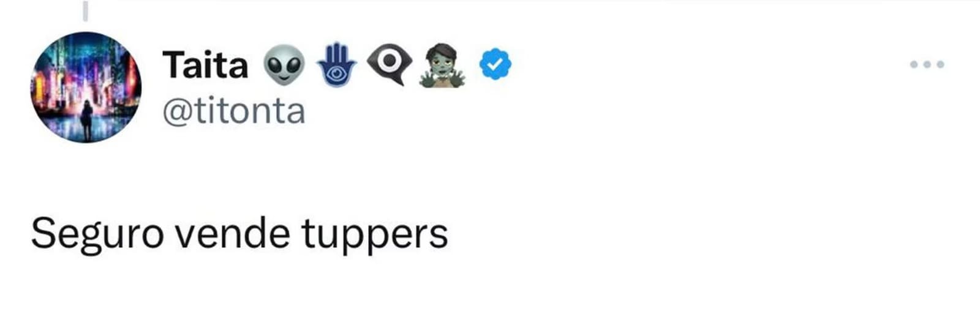Click the eye on the hamsa emoji palm
980x322 pixels.
336,73
